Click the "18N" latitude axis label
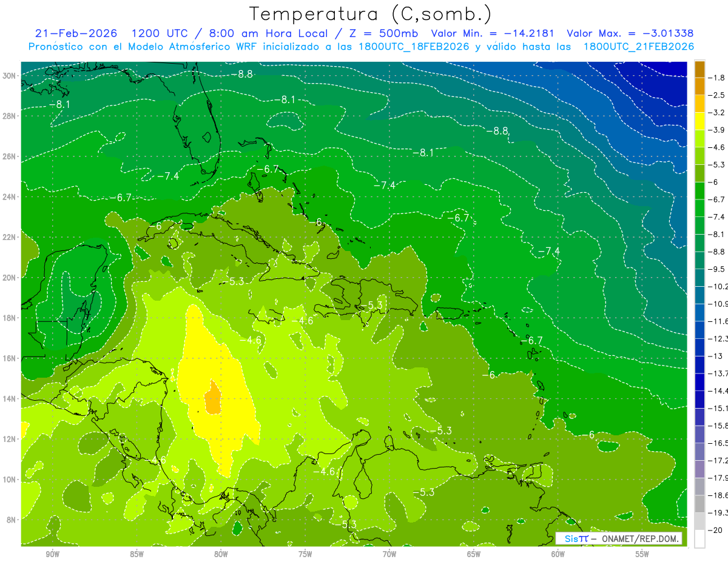728x562 pixels. (x=10, y=318)
